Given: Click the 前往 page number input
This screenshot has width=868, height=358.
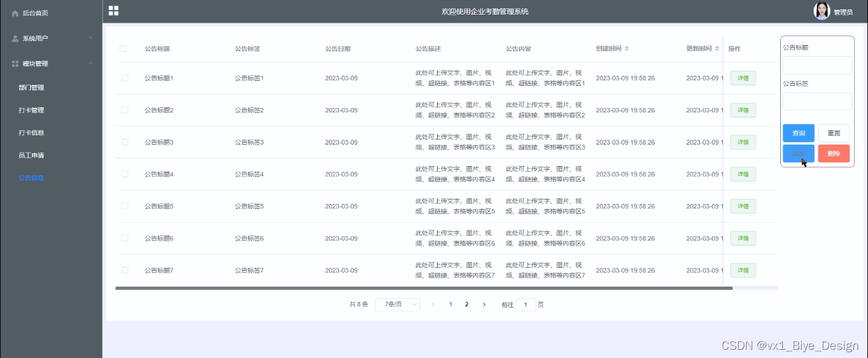Looking at the screenshot, I should pyautogui.click(x=526, y=304).
